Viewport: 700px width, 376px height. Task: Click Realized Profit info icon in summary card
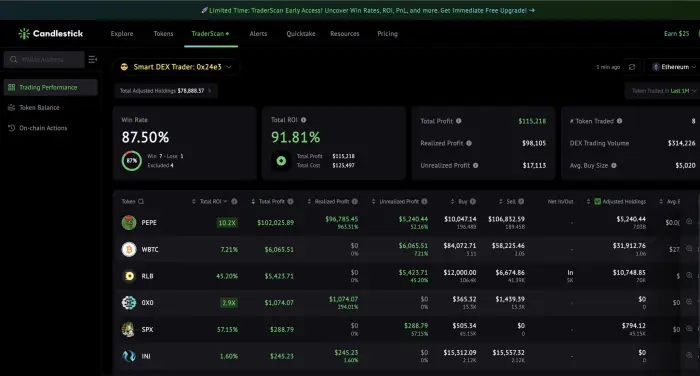[x=469, y=143]
